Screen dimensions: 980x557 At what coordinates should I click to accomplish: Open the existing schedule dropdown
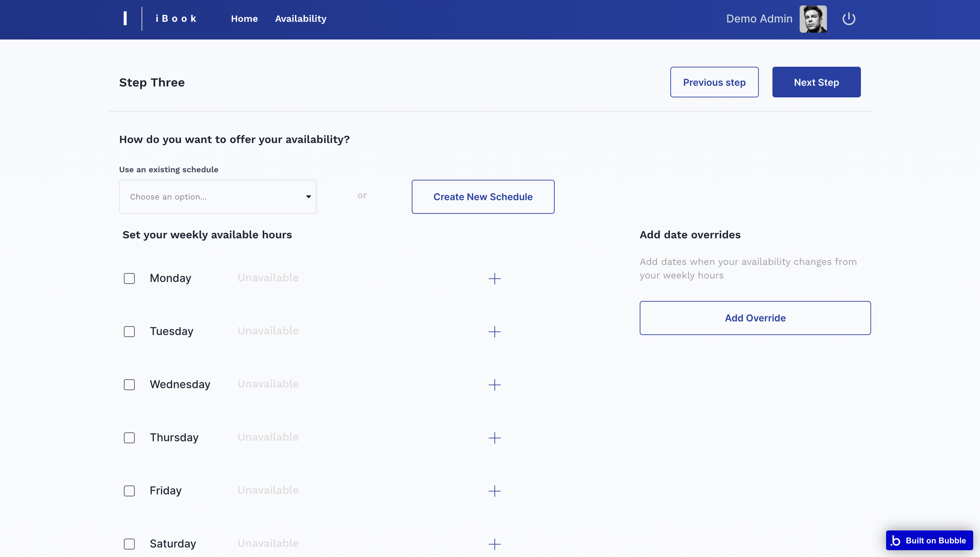point(217,197)
